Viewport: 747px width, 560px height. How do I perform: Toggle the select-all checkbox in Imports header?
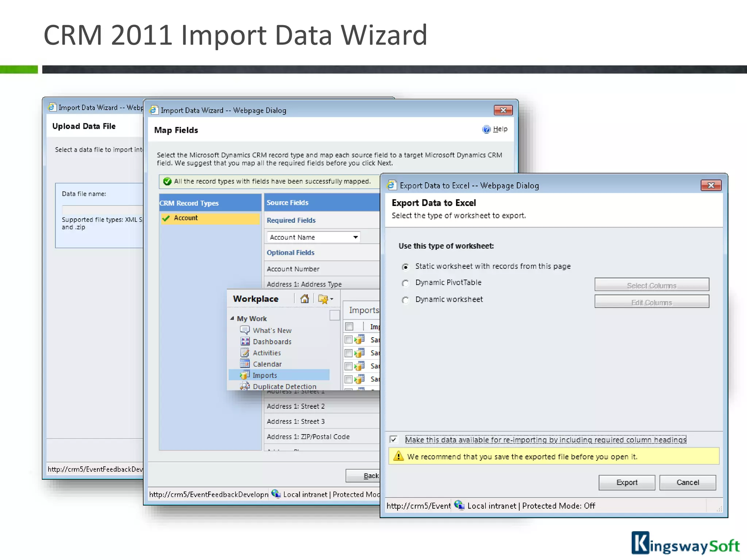(349, 326)
